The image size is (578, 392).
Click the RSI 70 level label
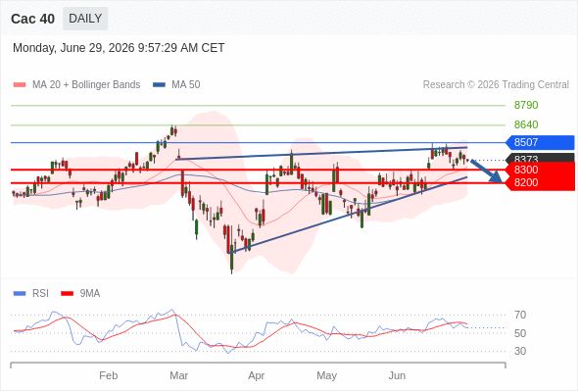520,315
